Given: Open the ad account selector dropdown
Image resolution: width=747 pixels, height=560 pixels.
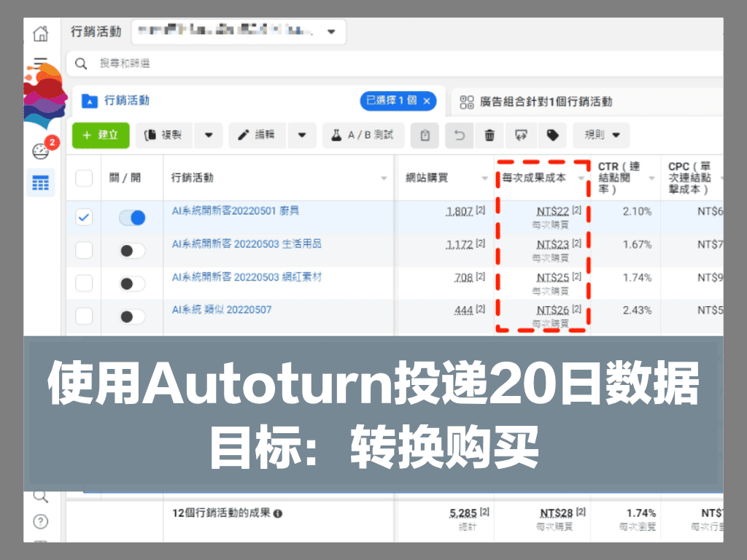Looking at the screenshot, I should pyautogui.click(x=331, y=32).
